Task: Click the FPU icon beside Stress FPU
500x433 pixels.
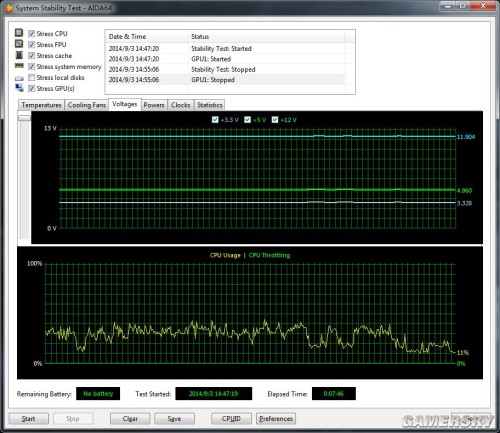Action: pyautogui.click(x=19, y=44)
